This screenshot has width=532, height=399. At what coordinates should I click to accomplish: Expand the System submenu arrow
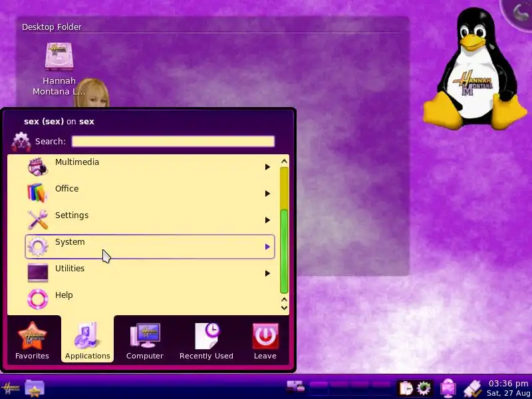[267, 247]
